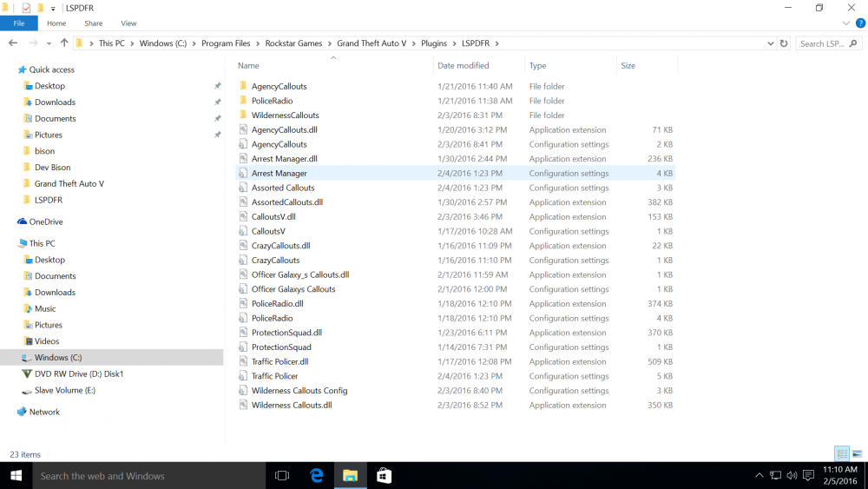Image resolution: width=868 pixels, height=489 pixels.
Task: Select Windows (C:) drive in navigation pane
Action: (x=57, y=358)
